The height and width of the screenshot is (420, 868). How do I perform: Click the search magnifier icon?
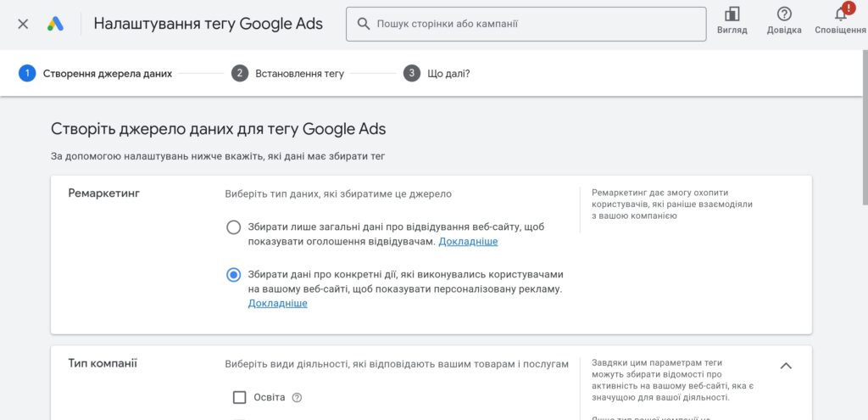click(x=363, y=25)
